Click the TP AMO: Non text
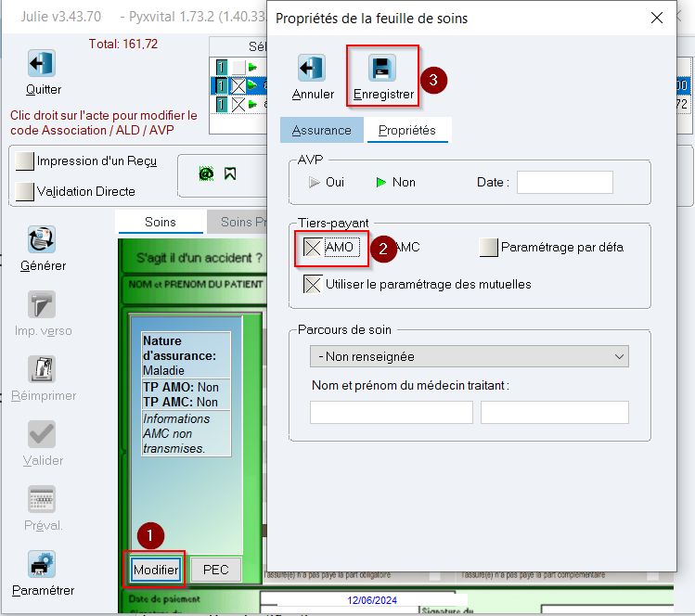This screenshot has height=616, width=695. (180, 388)
